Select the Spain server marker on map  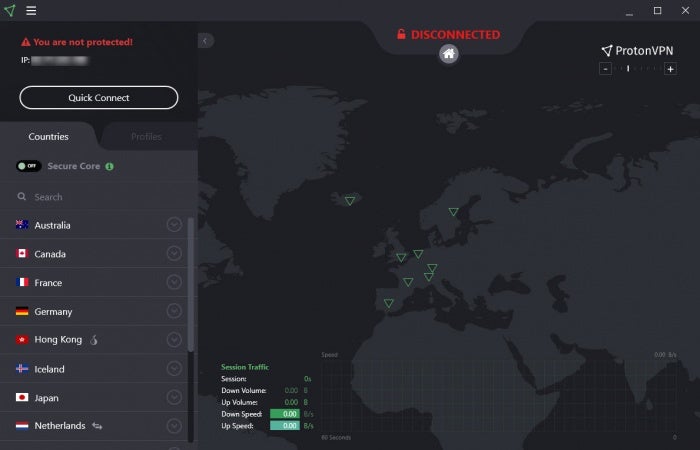click(389, 303)
